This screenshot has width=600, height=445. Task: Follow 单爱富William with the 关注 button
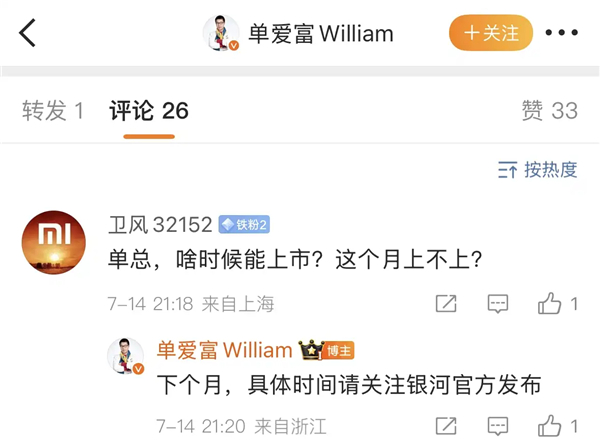coord(491,33)
